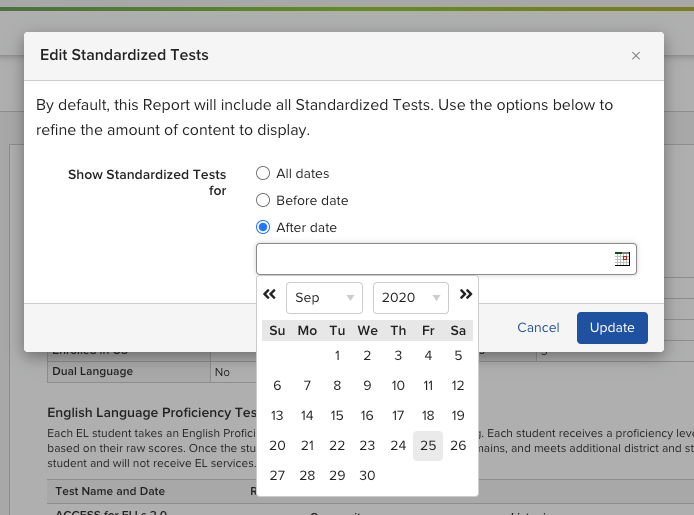Choose day 29 in the calendar
This screenshot has height=515, width=694.
(337, 476)
